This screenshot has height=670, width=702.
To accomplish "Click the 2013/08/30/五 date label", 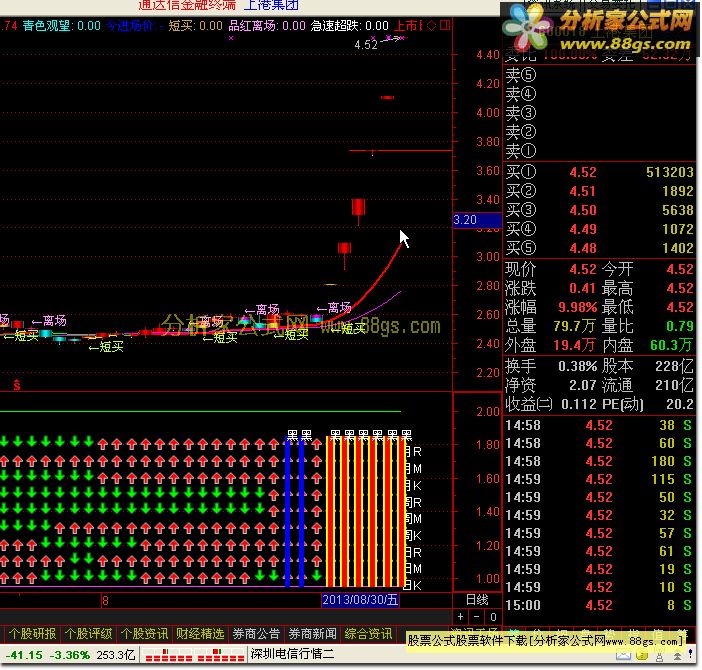I will coord(360,600).
